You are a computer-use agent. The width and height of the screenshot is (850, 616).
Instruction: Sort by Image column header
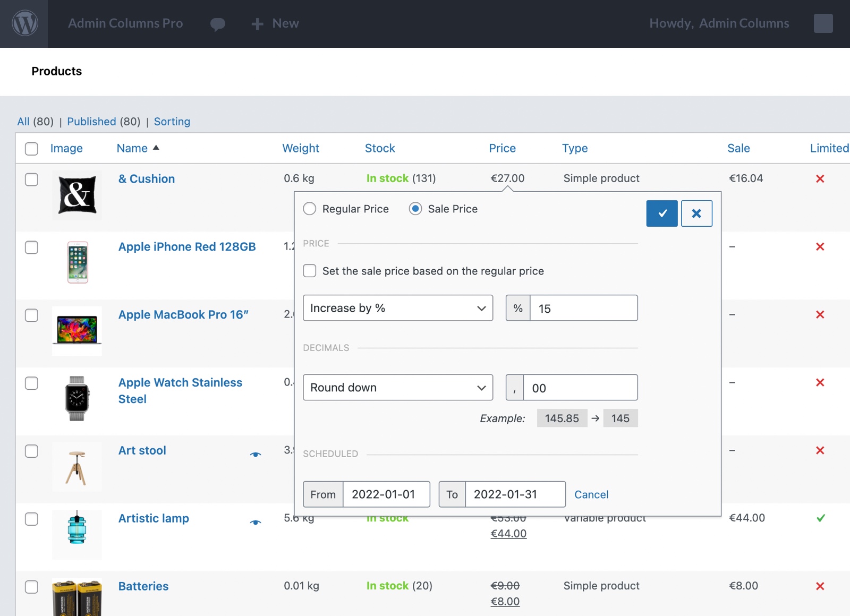[66, 148]
